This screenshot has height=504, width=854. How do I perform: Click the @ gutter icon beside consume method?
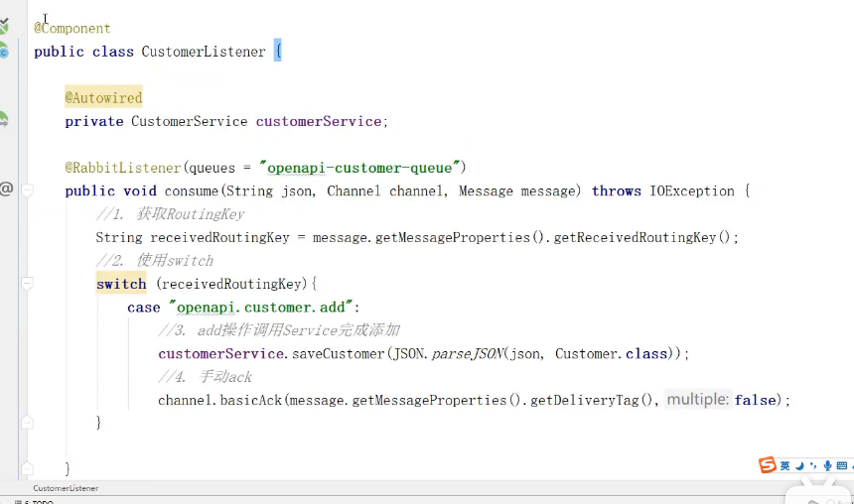[5, 189]
